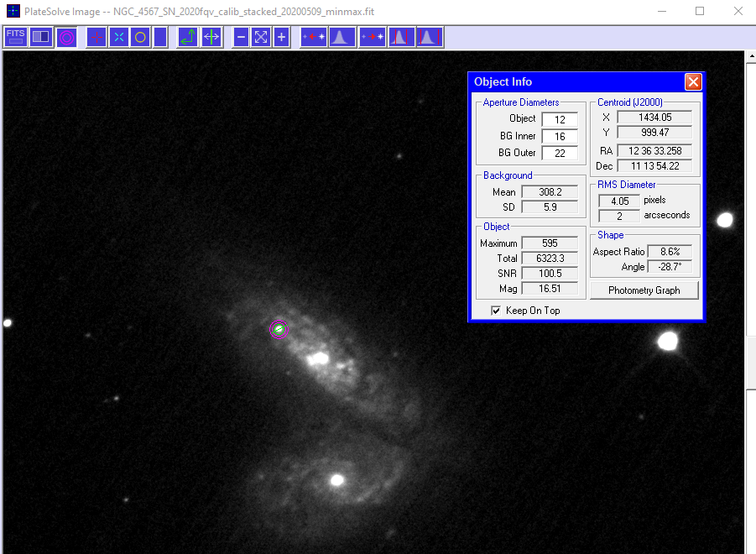
Task: Click the vertical scrollbar up arrow
Action: point(750,57)
